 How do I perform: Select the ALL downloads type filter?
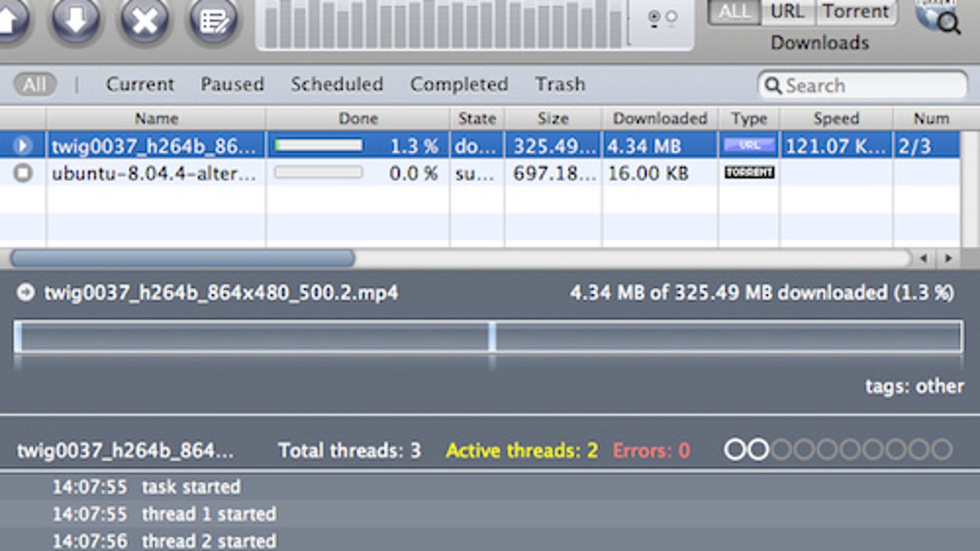pyautogui.click(x=734, y=12)
